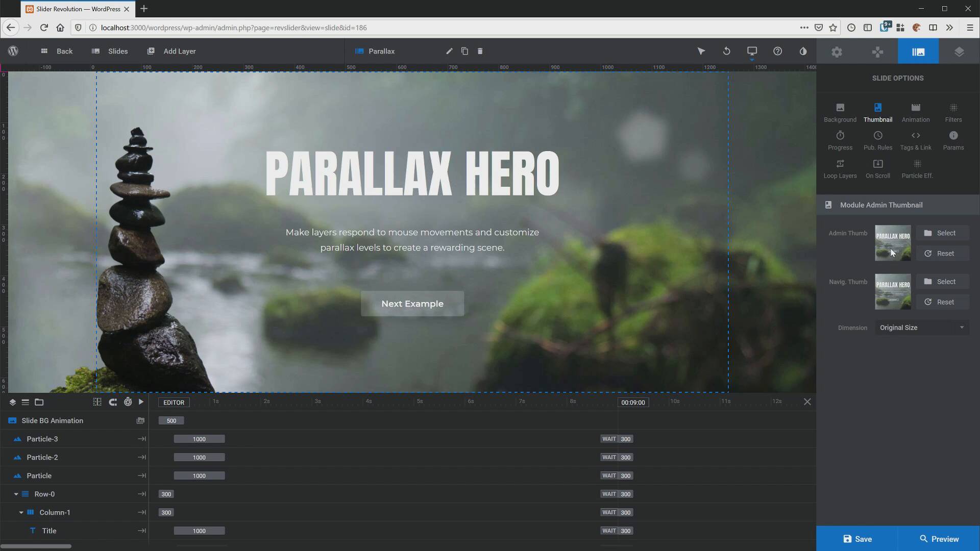980x551 pixels.
Task: Switch to the Thumbnail tab
Action: 878,112
